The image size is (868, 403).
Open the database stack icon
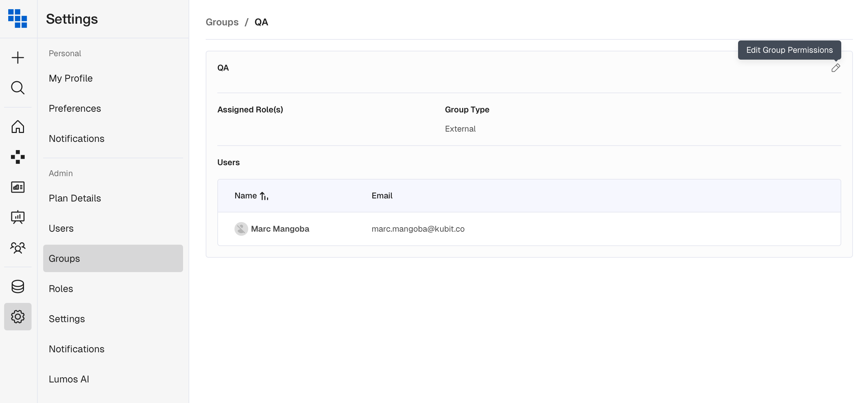point(18,286)
